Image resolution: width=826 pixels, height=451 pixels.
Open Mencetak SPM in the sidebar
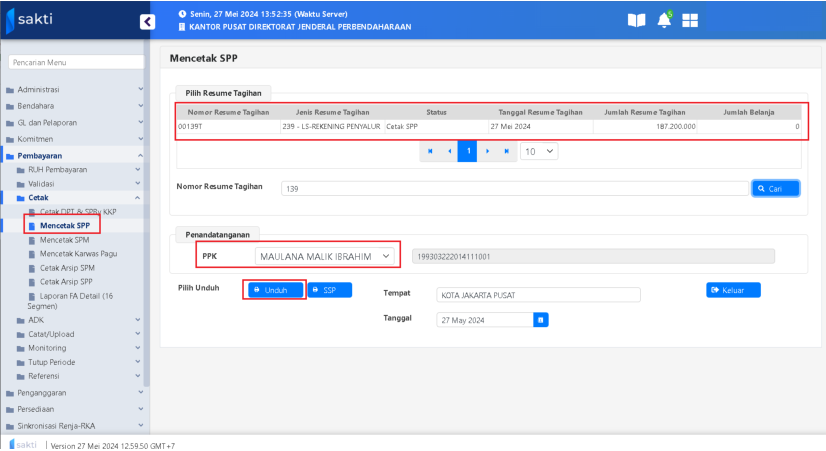coord(64,240)
